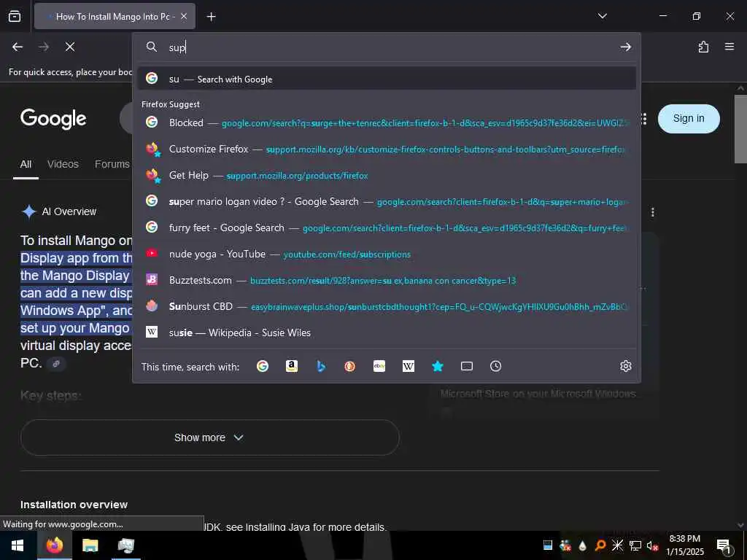Click the muted volume tray icon
Viewport: 747px width, 560px height.
point(653,545)
